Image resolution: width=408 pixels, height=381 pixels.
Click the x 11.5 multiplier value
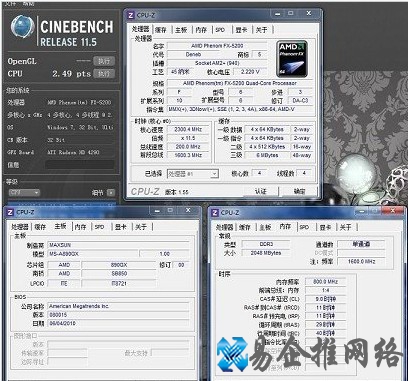[x=188, y=138]
